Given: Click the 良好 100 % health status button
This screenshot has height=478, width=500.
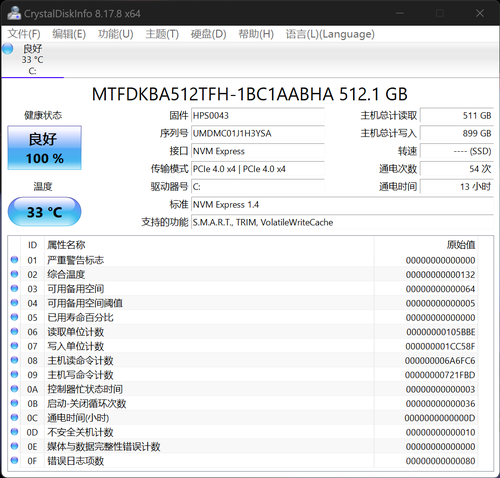Looking at the screenshot, I should tap(44, 148).
